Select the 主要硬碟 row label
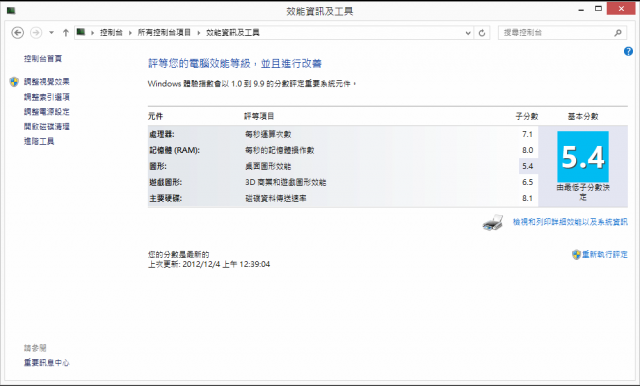The height and width of the screenshot is (386, 640). tap(165, 198)
